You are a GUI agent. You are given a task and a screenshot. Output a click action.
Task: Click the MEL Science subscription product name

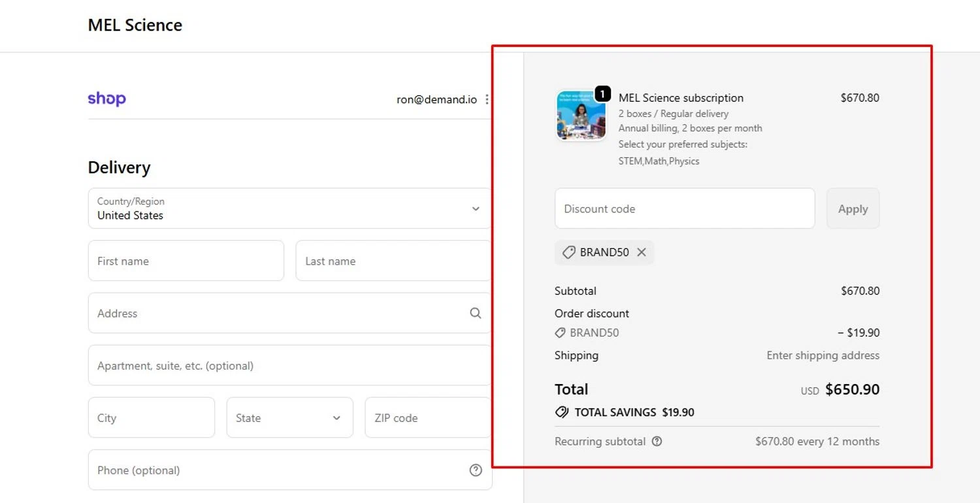681,98
